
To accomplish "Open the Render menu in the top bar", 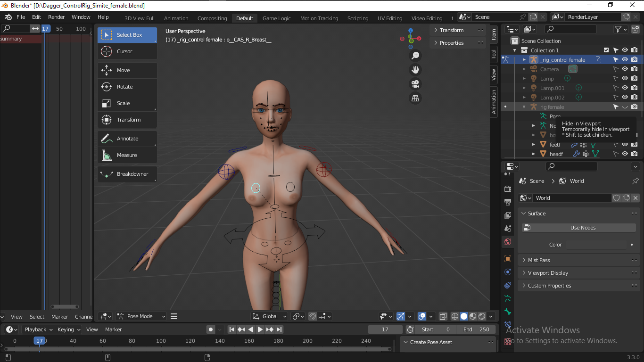I will point(56,16).
